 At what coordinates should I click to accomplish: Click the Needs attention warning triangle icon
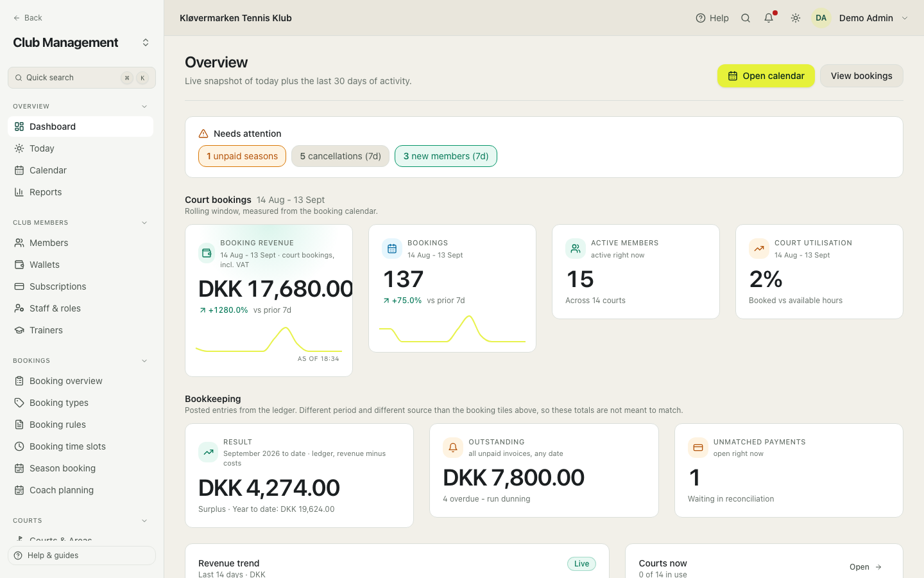(x=203, y=134)
